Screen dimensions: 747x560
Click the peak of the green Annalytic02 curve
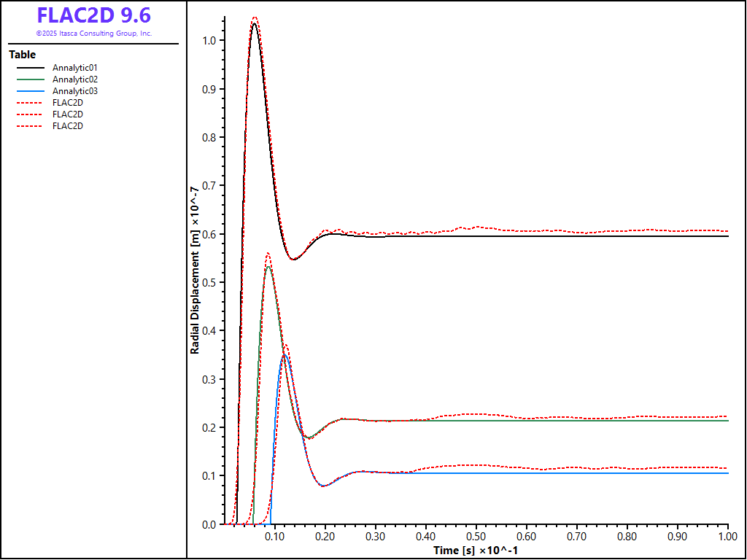click(x=268, y=266)
